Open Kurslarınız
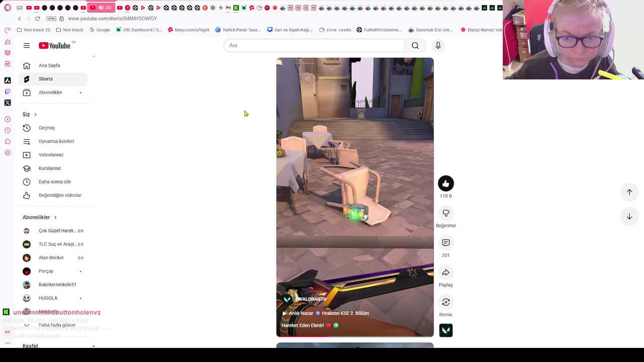This screenshot has width=644, height=362. pyautogui.click(x=53, y=168)
